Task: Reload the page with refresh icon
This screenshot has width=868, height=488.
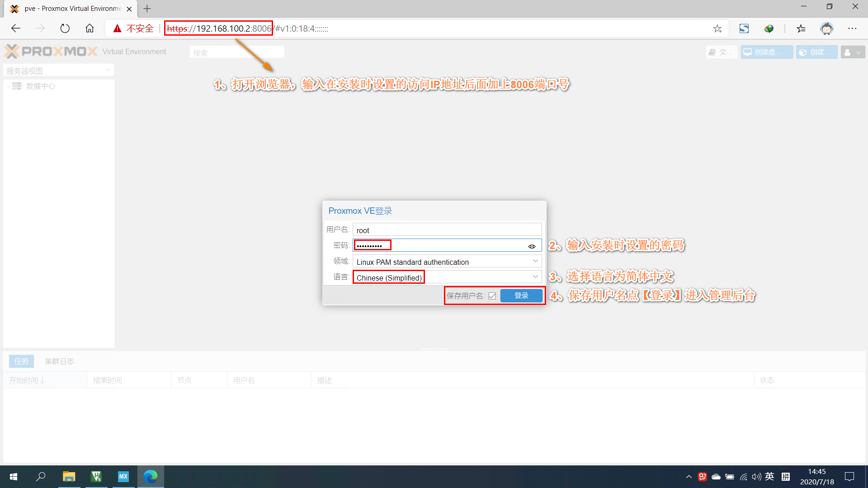Action: 65,28
